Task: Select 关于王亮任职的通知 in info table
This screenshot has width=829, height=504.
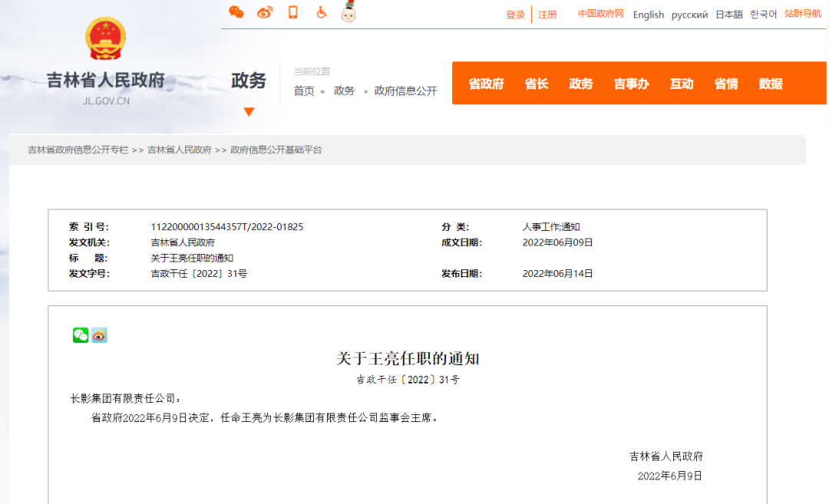Action: click(192, 258)
